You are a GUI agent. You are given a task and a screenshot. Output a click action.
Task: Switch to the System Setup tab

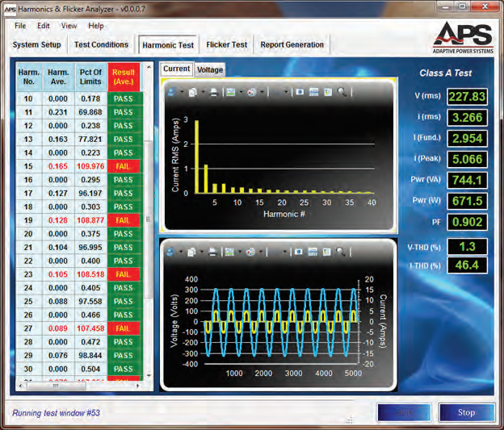(x=36, y=44)
